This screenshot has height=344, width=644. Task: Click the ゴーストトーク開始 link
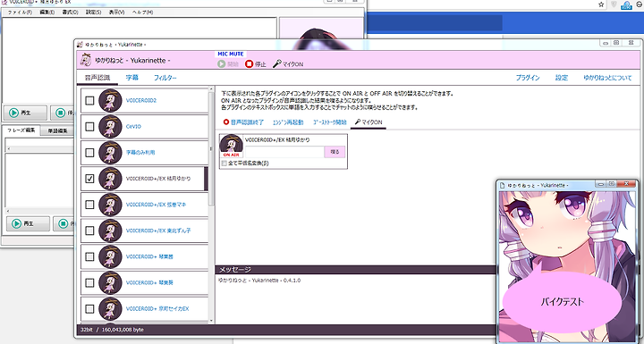point(330,122)
